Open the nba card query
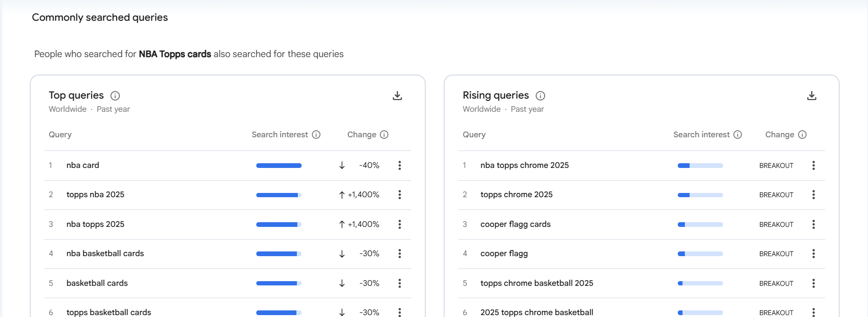This screenshot has width=868, height=317. point(83,165)
